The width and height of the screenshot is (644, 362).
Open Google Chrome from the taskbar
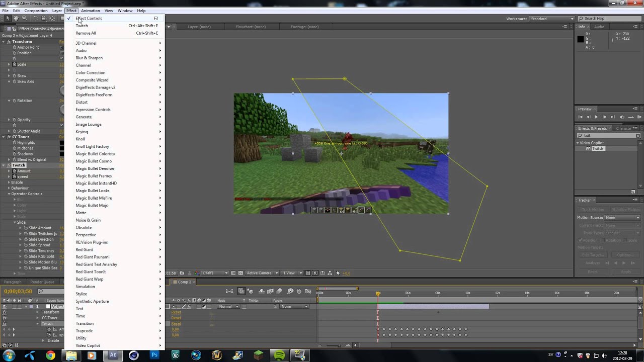click(x=50, y=355)
